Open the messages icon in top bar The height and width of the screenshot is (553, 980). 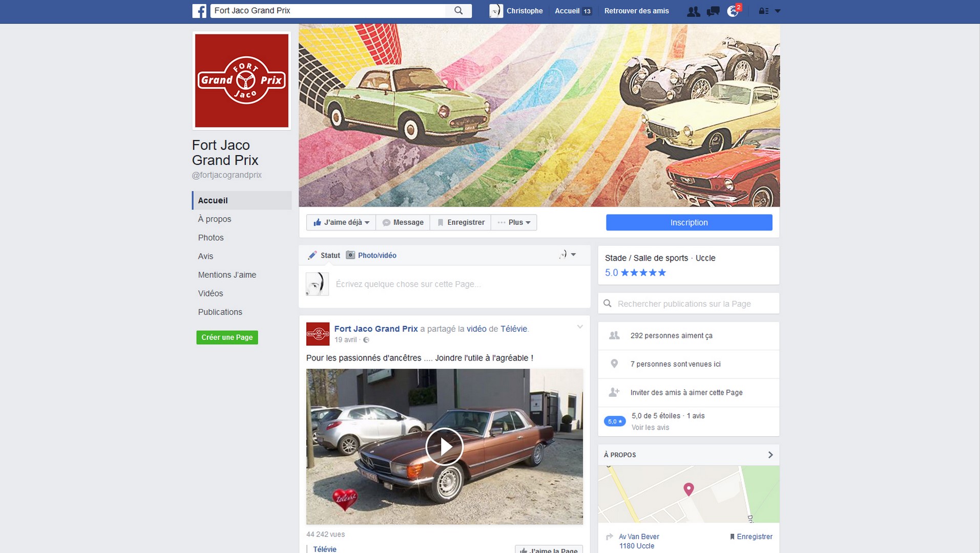click(713, 11)
